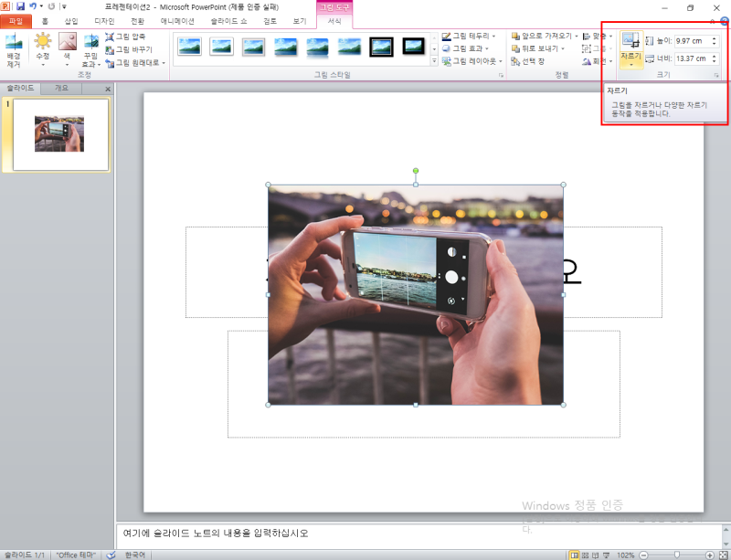The width and height of the screenshot is (731, 560).
Task: Open the Picture Styles group dialog launcher
Action: (501, 75)
